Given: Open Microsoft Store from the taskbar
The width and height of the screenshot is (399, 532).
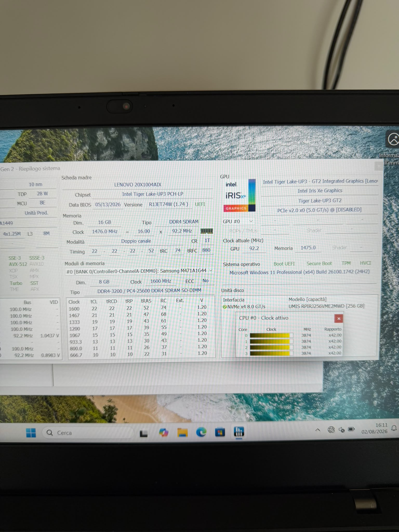Looking at the screenshot, I should pos(220,432).
